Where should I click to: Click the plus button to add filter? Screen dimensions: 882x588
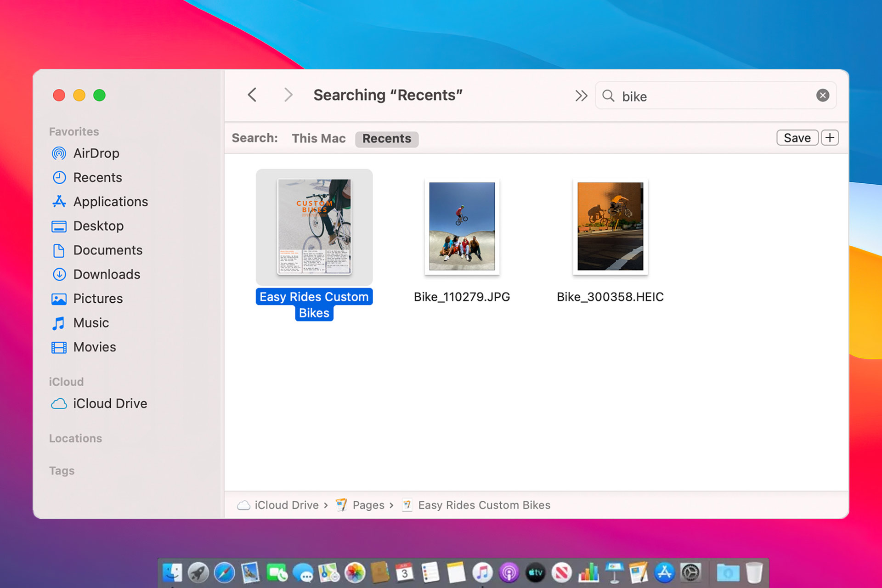pos(830,138)
